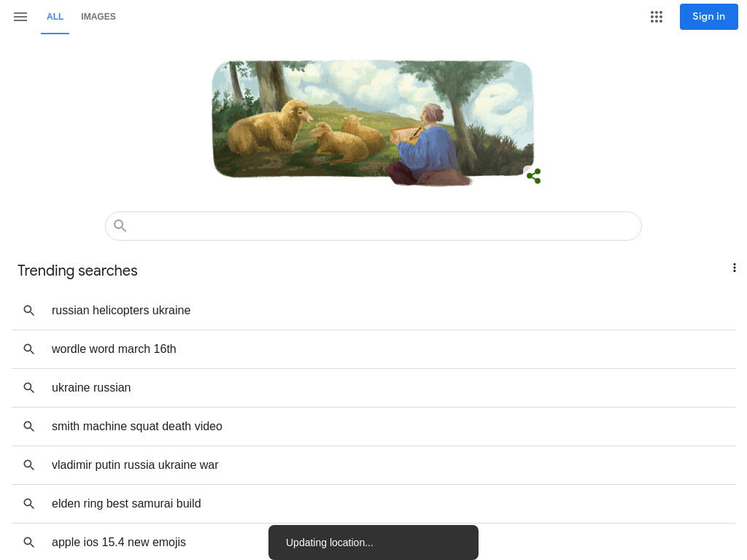This screenshot has height=560, width=747.
Task: Search 'vladimir putin russia ukraine war'
Action: tap(373, 464)
